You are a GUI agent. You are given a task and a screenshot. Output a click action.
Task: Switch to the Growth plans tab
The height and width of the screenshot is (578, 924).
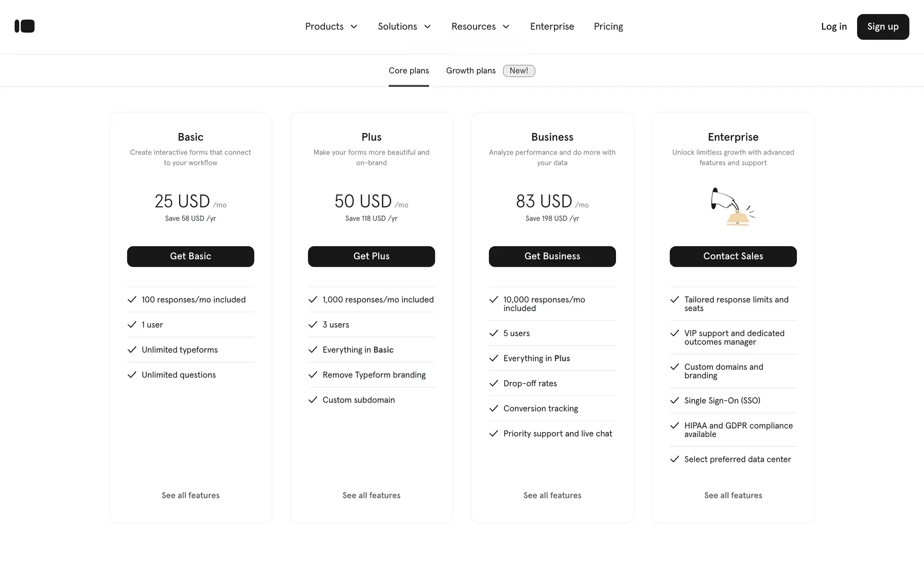[x=471, y=71]
